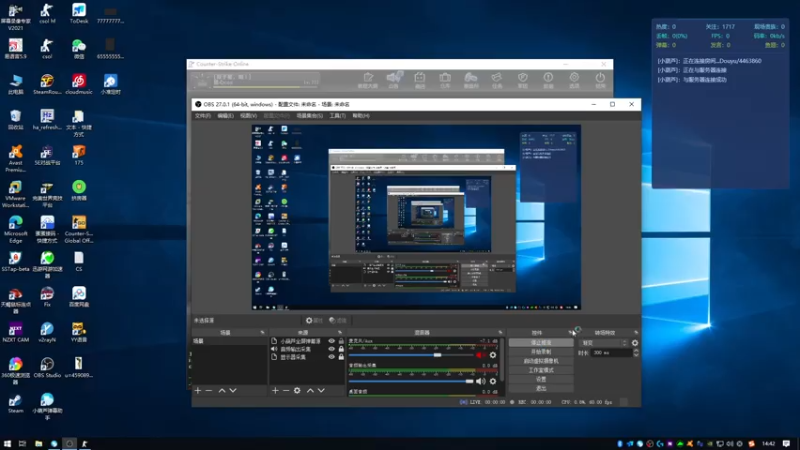
Task: Move source up in Sources dock
Action: tap(310, 390)
